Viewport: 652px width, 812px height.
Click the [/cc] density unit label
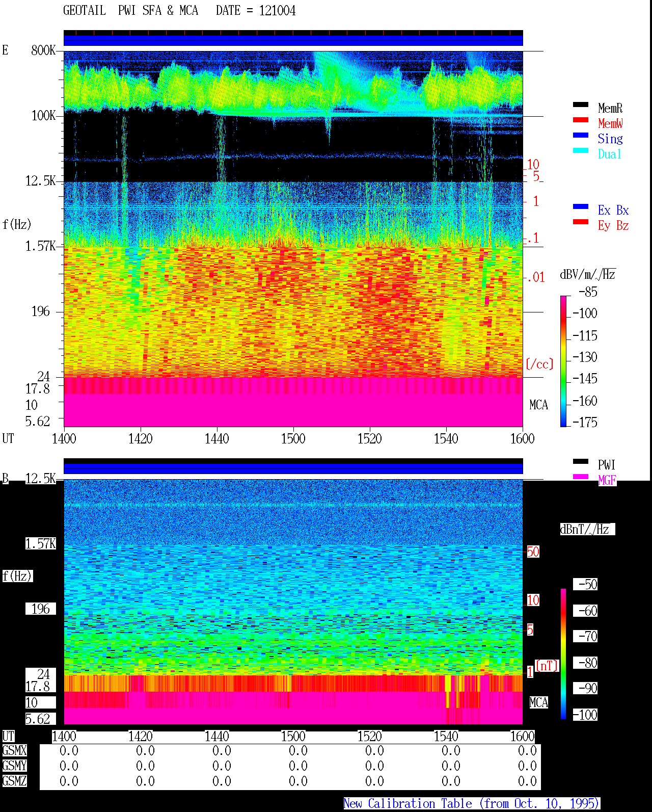(539, 364)
